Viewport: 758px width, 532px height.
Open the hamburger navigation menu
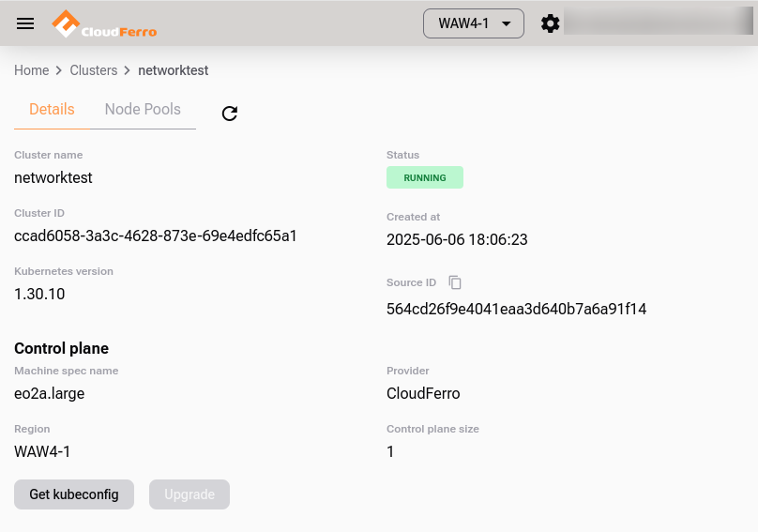pyautogui.click(x=25, y=23)
